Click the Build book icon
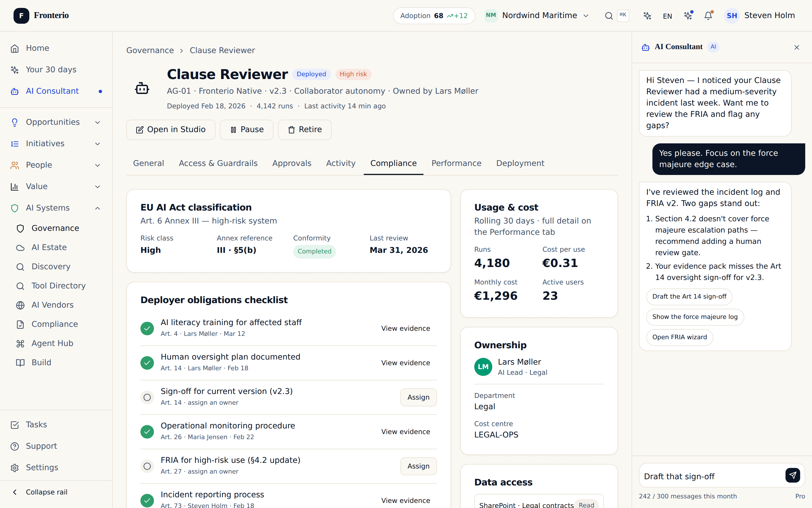 tap(20, 363)
